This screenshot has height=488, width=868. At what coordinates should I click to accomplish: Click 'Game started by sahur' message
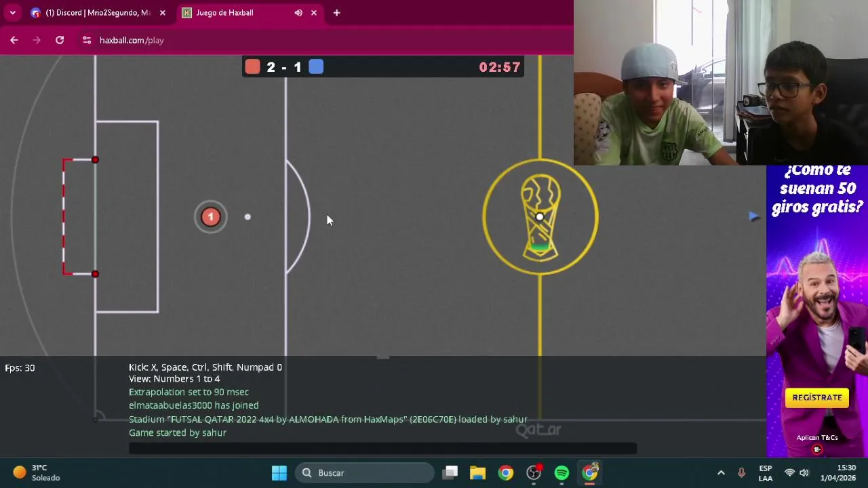coord(178,432)
